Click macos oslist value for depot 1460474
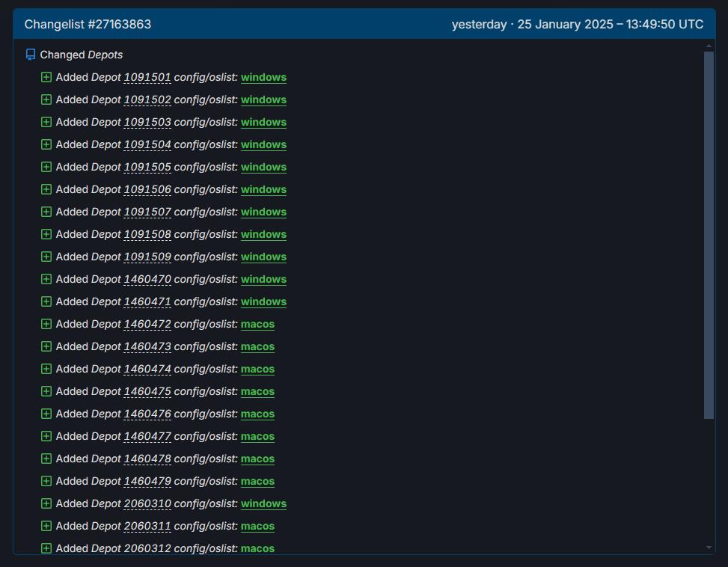 [x=257, y=369]
